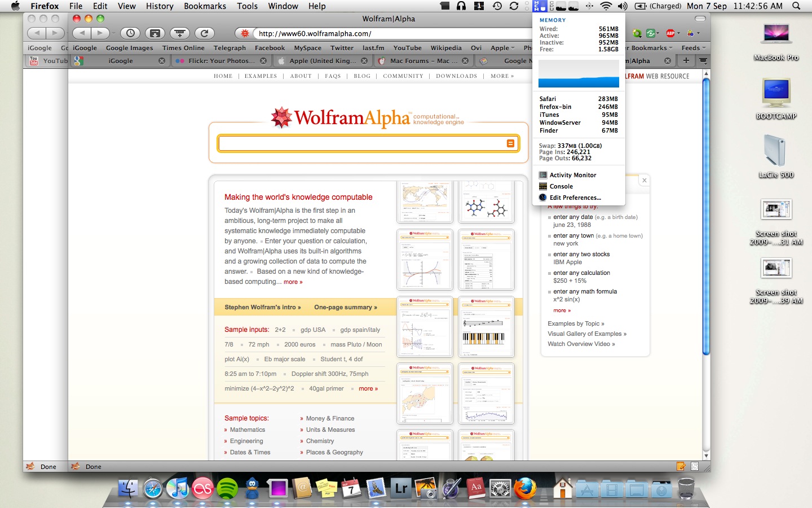812x508 pixels.
Task: Click One-page summary link
Action: click(346, 307)
